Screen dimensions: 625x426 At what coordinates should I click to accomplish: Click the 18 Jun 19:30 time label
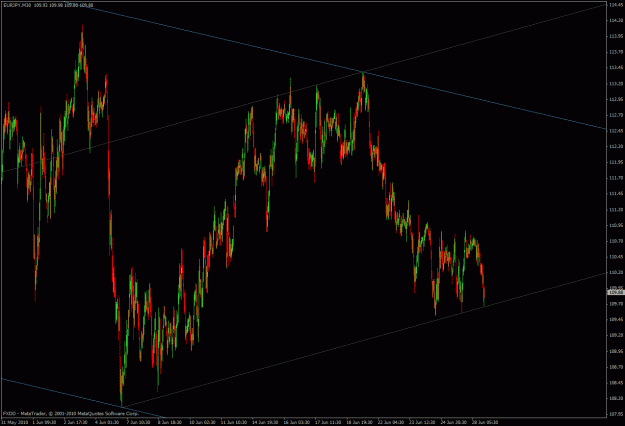(360, 422)
